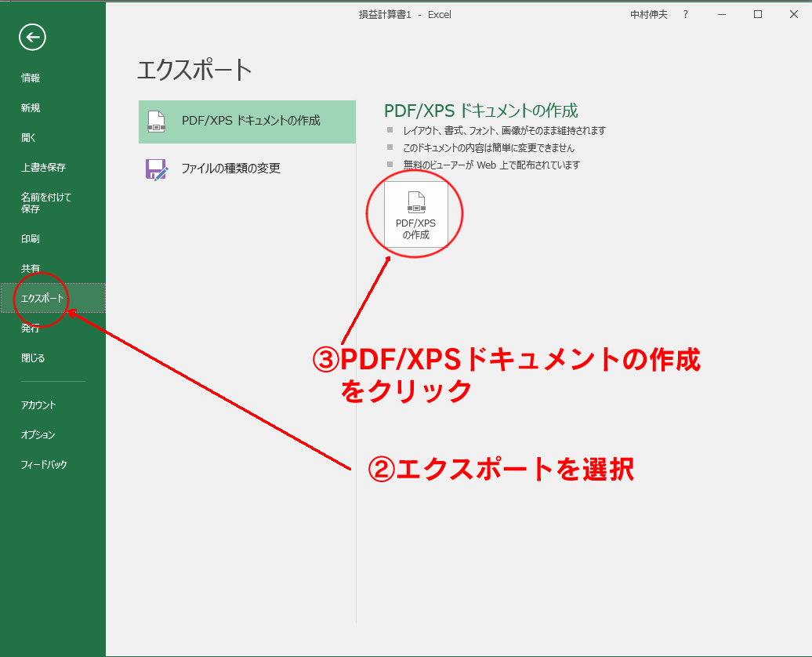This screenshot has height=657, width=812.
Task: Click the PDF/XPSの作成 button
Action: coord(416,215)
